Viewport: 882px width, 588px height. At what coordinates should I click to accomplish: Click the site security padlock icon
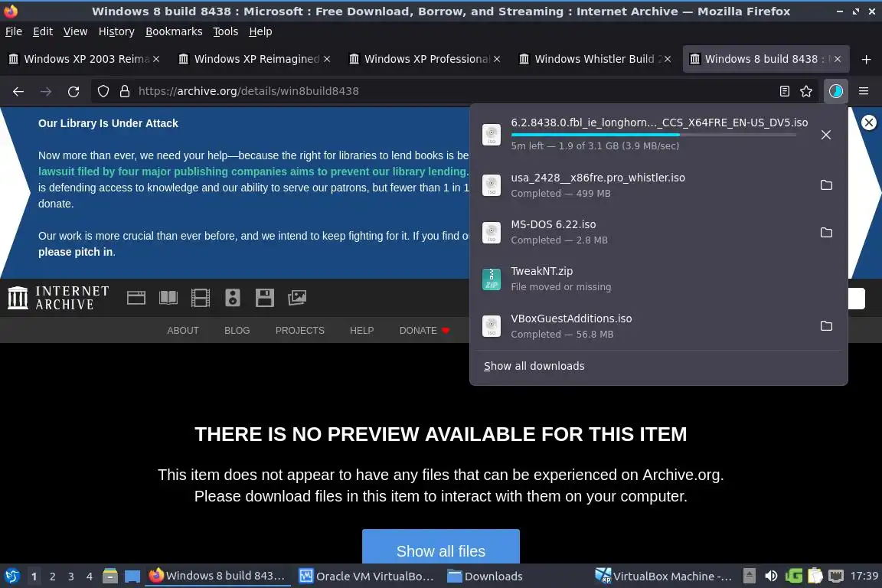click(125, 91)
